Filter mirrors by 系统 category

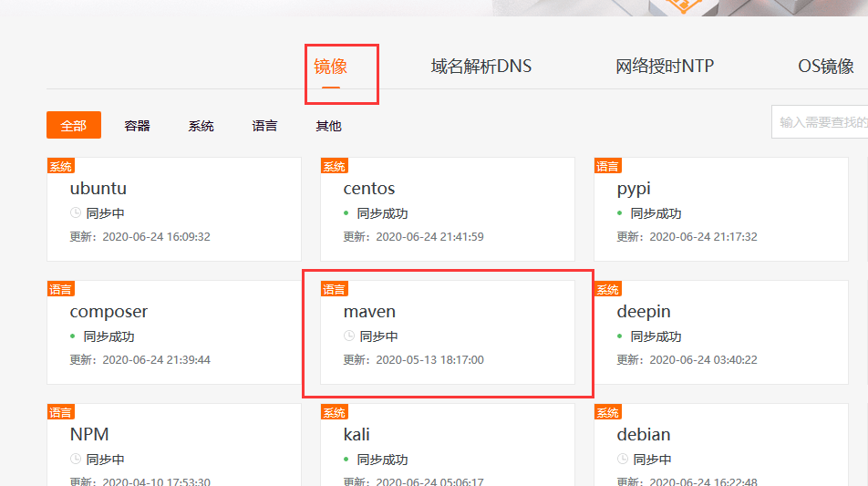tap(201, 126)
